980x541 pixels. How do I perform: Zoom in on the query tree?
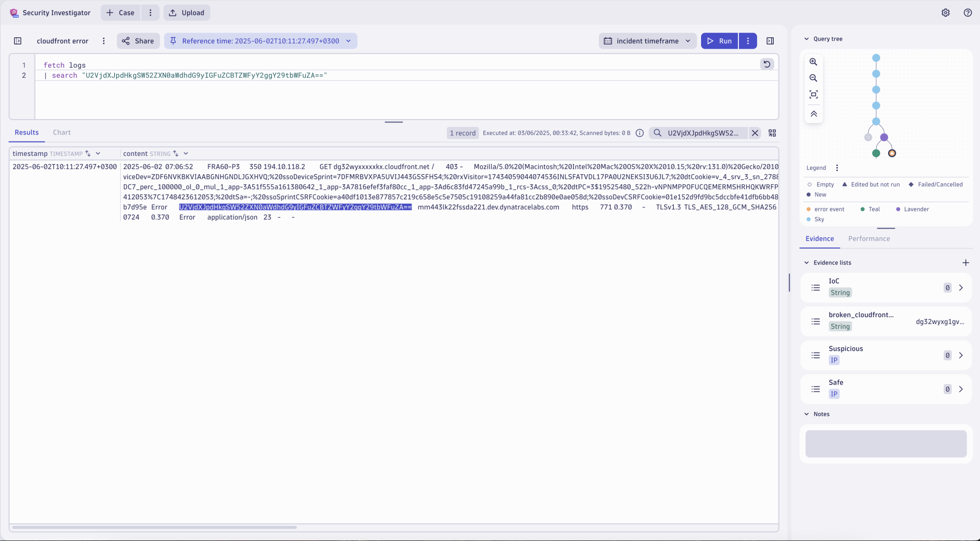(813, 62)
